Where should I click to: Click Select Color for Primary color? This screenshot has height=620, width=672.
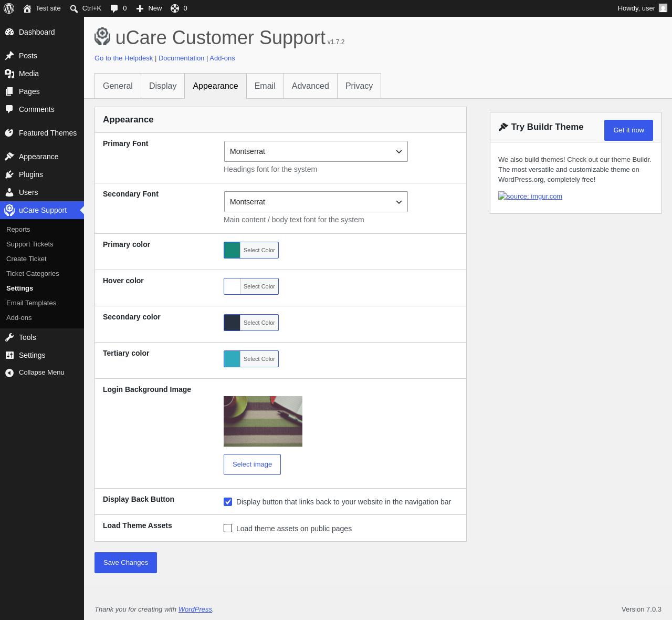(x=259, y=250)
